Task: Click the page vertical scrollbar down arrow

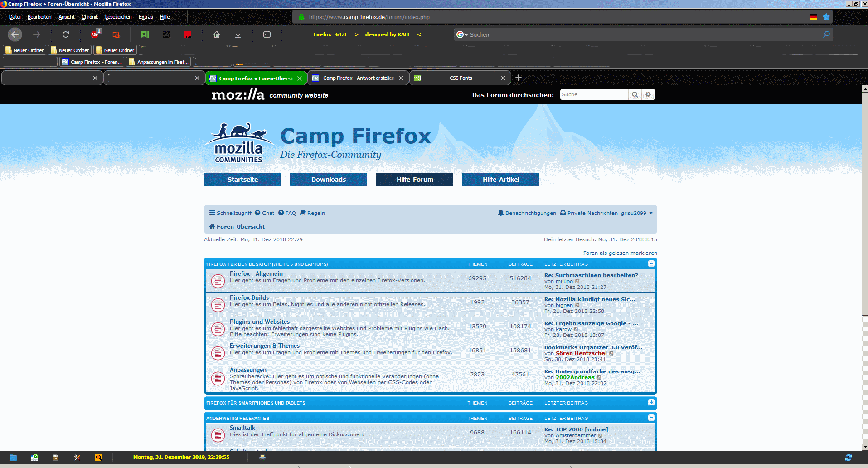Action: coord(864,447)
